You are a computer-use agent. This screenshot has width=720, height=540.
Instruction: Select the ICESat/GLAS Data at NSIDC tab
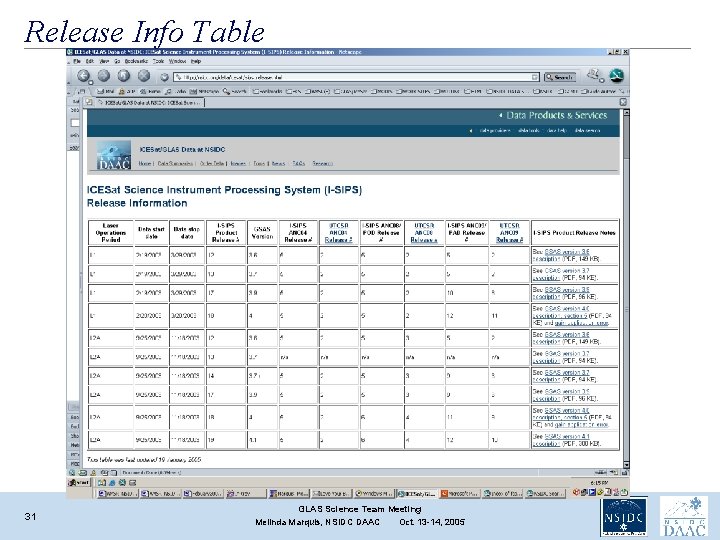point(150,103)
